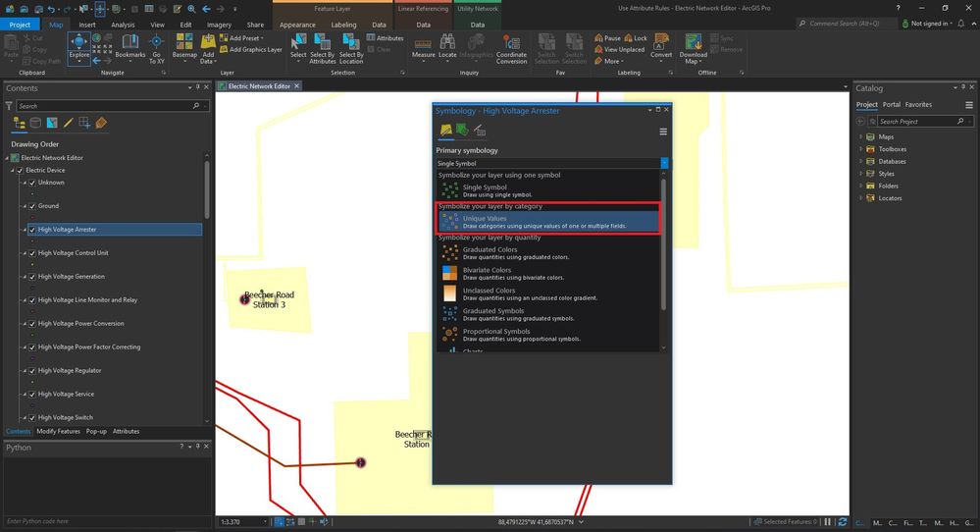
Task: Choose Graduated Colors symbology
Action: [548, 252]
